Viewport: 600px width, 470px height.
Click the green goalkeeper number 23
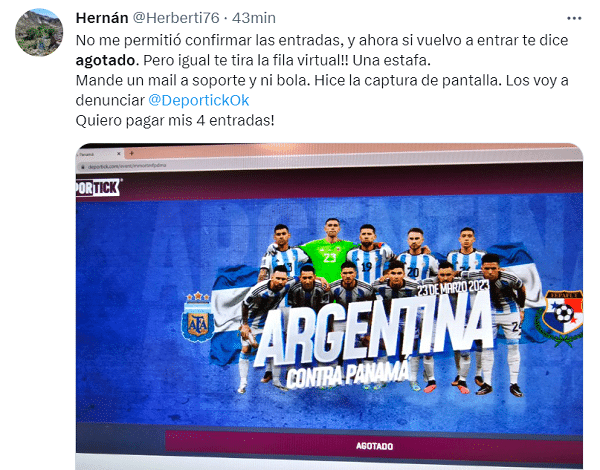click(x=329, y=257)
